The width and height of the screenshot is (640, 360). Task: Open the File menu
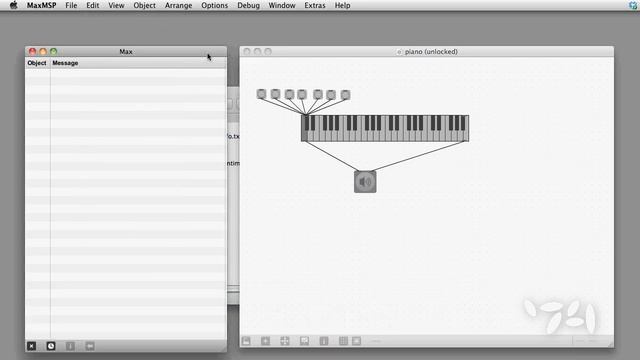coord(71,5)
